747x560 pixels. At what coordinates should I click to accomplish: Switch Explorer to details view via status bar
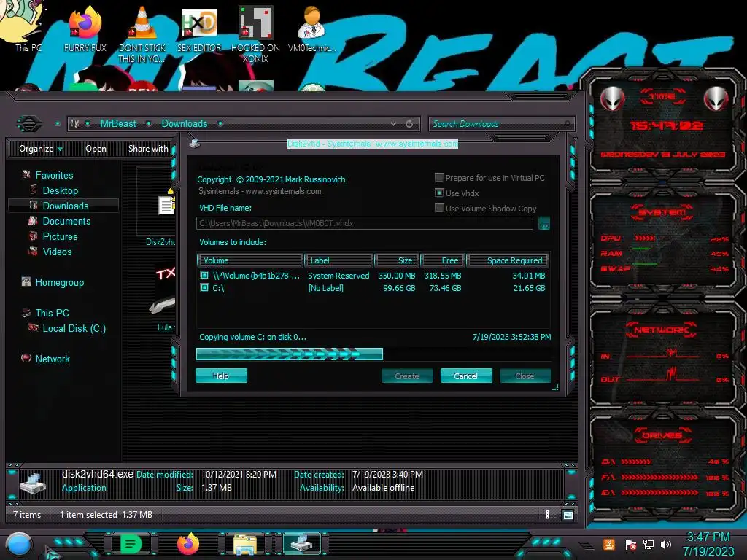[x=547, y=514]
